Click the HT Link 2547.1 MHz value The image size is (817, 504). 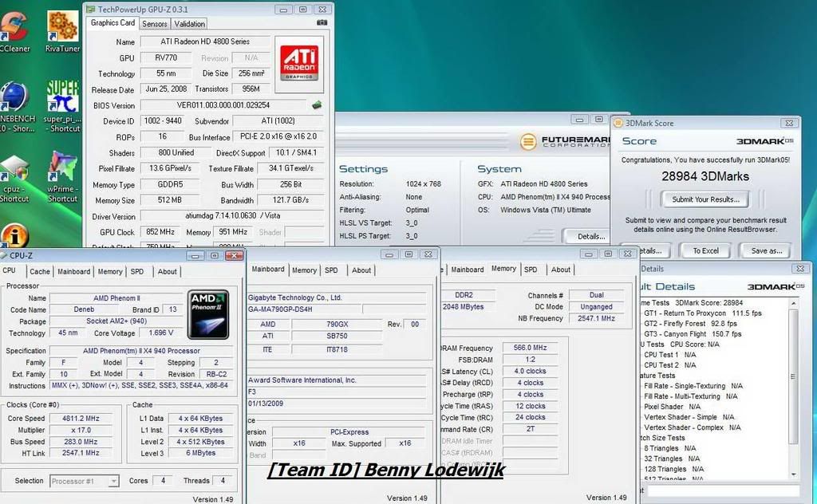coord(81,454)
